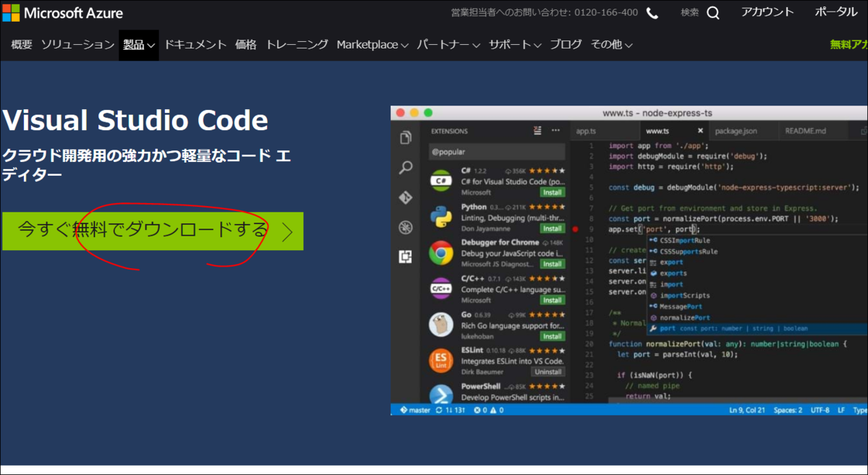Click the Microsoft Azure logo
The height and width of the screenshot is (475, 868).
62,13
